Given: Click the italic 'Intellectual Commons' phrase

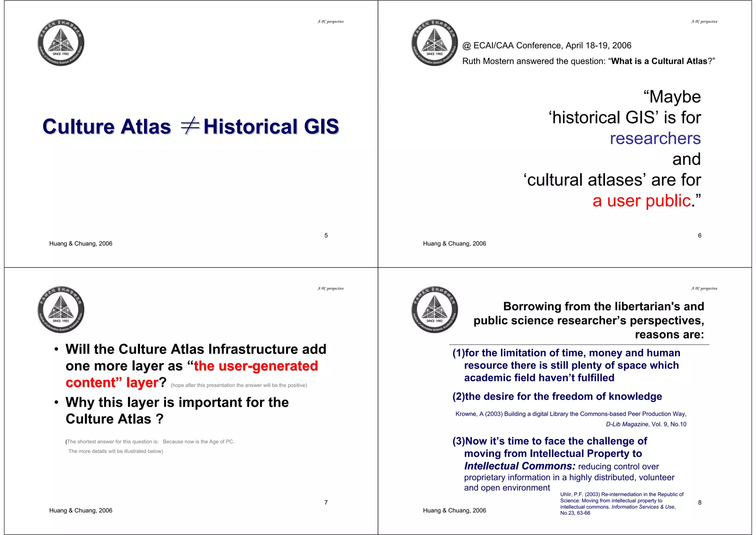Looking at the screenshot, I should (519, 466).
